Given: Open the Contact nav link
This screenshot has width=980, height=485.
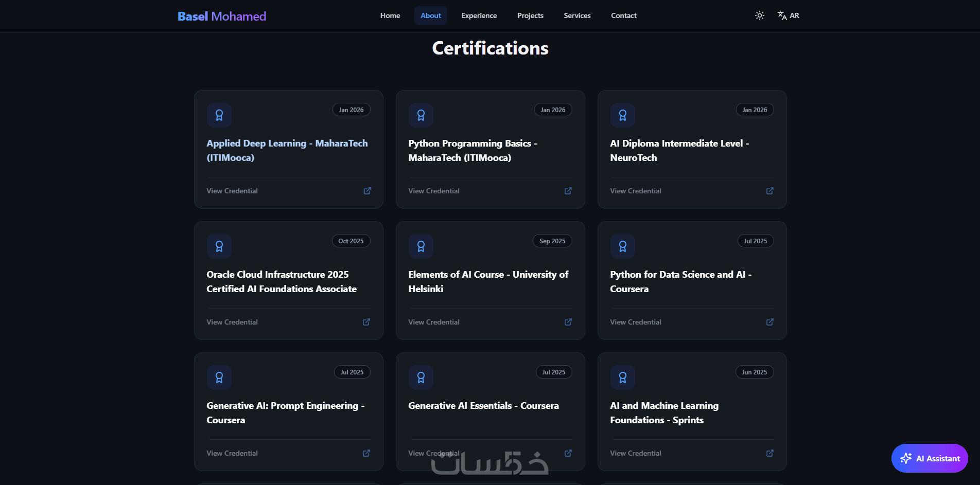Looking at the screenshot, I should click(624, 15).
